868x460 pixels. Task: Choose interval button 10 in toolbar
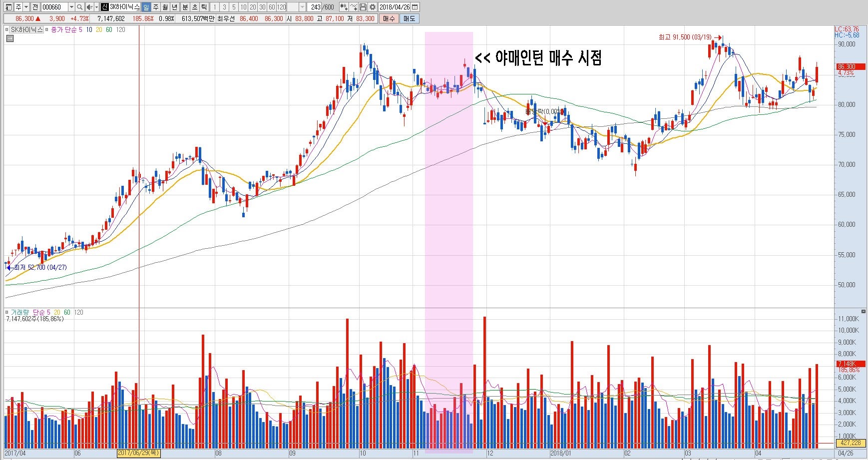[x=243, y=7]
